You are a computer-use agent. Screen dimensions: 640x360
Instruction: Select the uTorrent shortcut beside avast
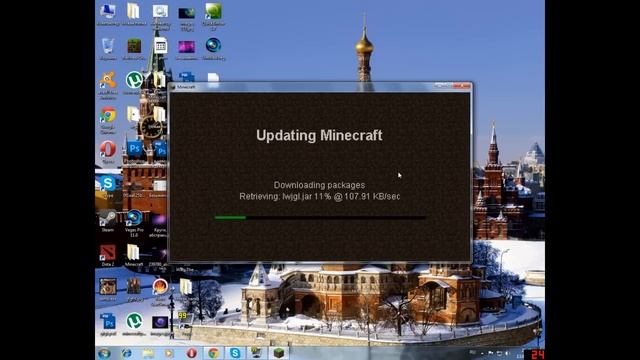click(134, 80)
